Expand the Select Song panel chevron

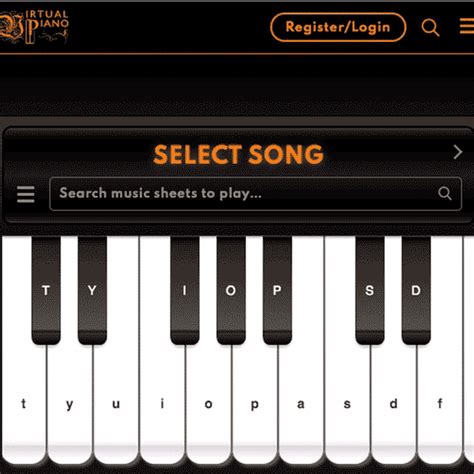point(458,152)
